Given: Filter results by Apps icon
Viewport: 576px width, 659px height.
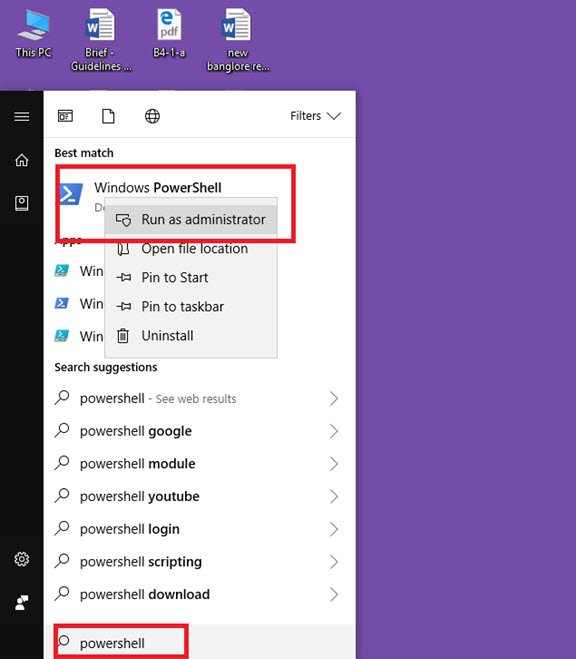Looking at the screenshot, I should click(65, 116).
